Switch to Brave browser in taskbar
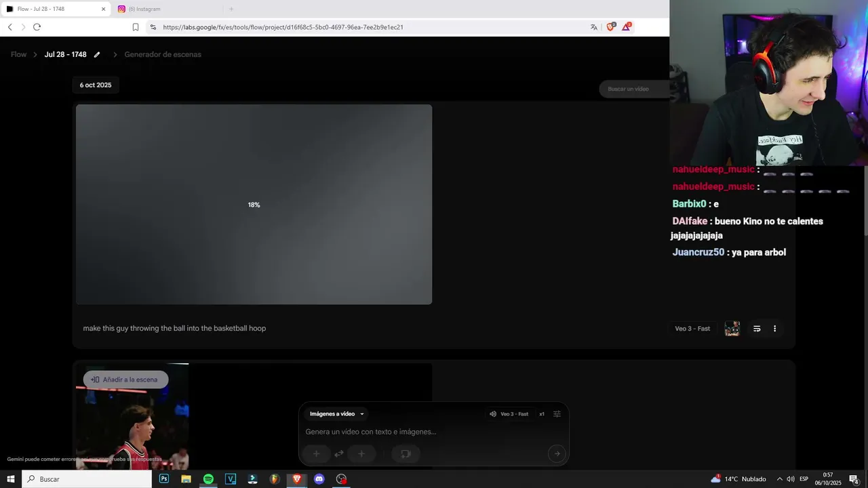This screenshot has width=868, height=488. click(296, 479)
